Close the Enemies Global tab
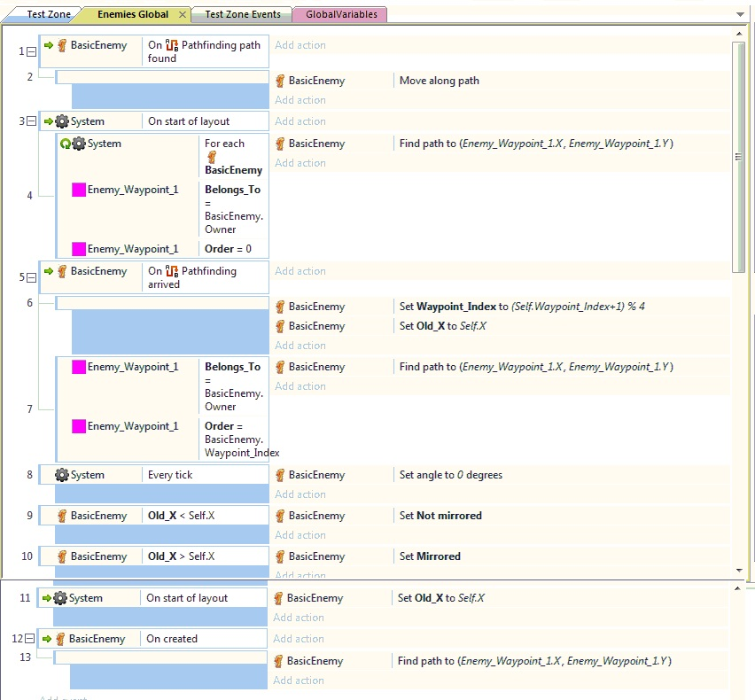The height and width of the screenshot is (700, 755). pyautogui.click(x=183, y=14)
